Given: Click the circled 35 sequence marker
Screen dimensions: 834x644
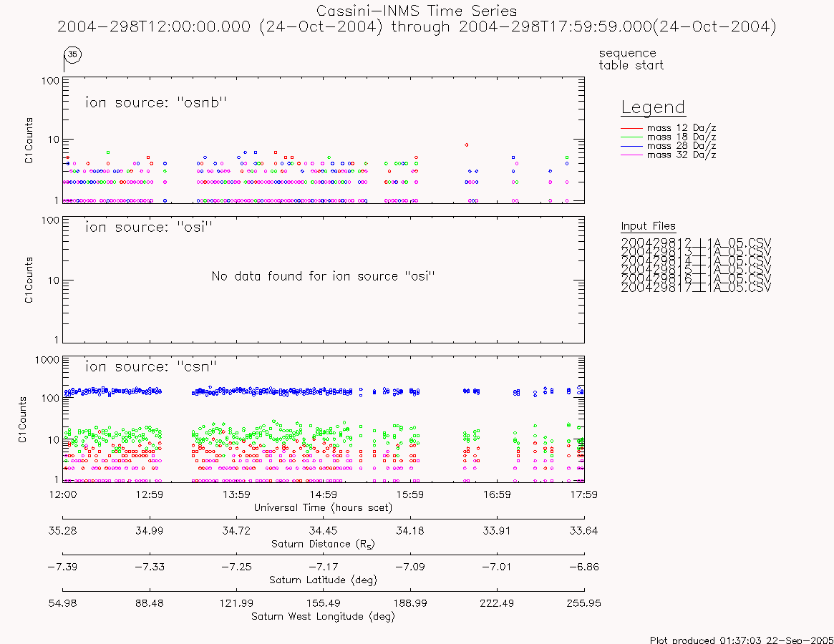Looking at the screenshot, I should click(72, 54).
